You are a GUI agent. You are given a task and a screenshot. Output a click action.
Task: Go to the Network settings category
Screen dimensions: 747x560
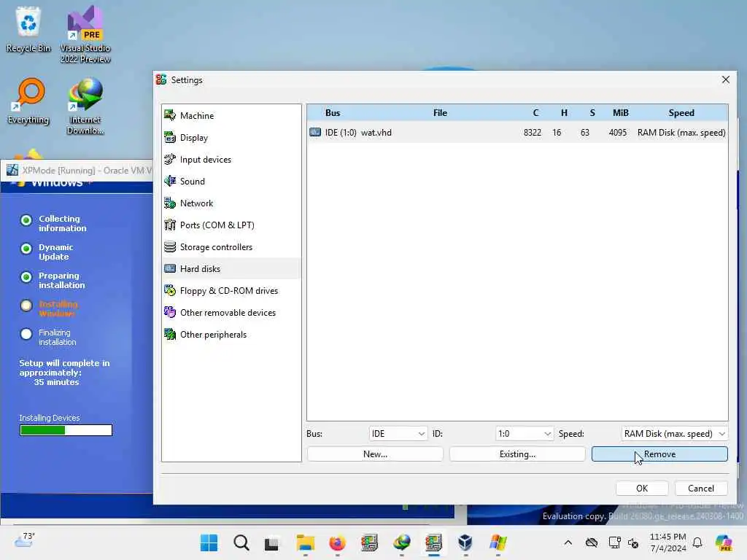[x=231, y=203]
